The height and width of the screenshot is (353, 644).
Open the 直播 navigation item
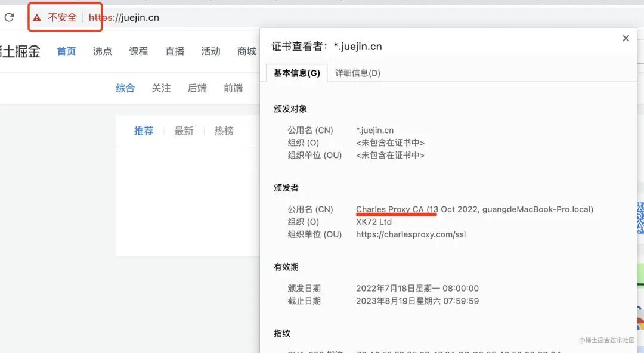point(175,51)
